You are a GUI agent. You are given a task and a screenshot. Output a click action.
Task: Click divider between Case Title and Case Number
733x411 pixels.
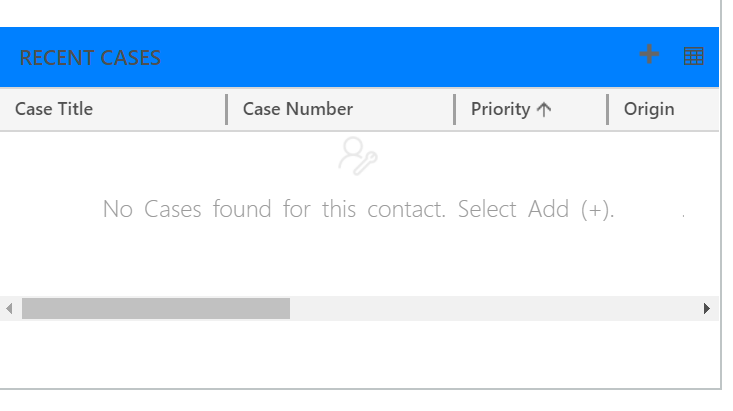coord(227,110)
